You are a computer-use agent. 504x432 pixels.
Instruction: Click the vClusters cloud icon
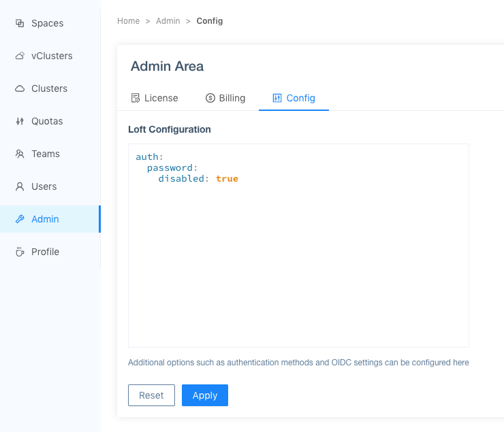(x=20, y=56)
